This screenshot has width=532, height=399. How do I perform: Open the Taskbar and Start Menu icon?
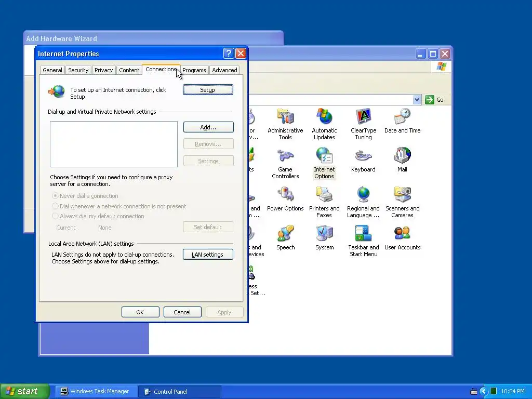pos(363,241)
